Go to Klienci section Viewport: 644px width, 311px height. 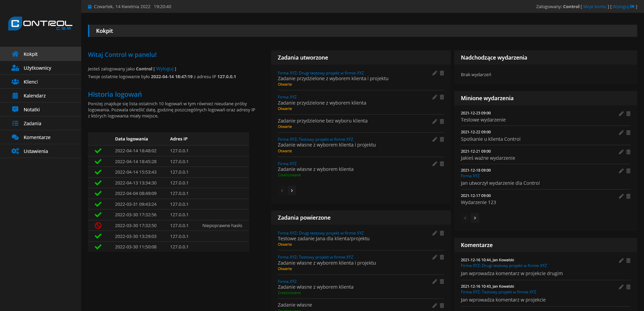pos(41,82)
